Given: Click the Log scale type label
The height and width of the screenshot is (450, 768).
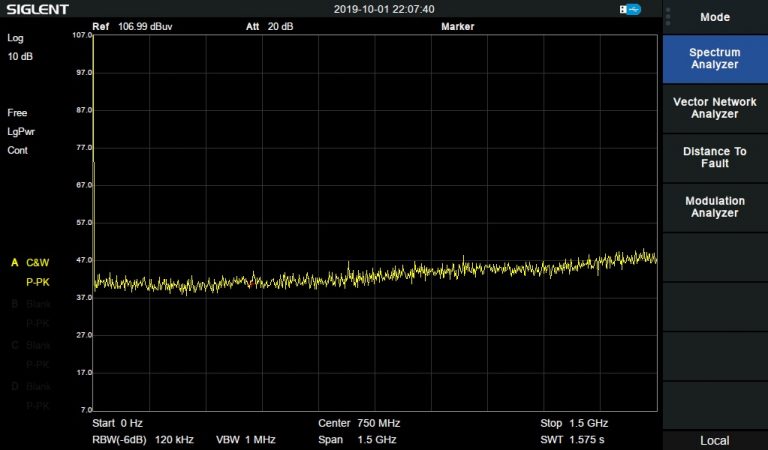Looking at the screenshot, I should (15, 38).
